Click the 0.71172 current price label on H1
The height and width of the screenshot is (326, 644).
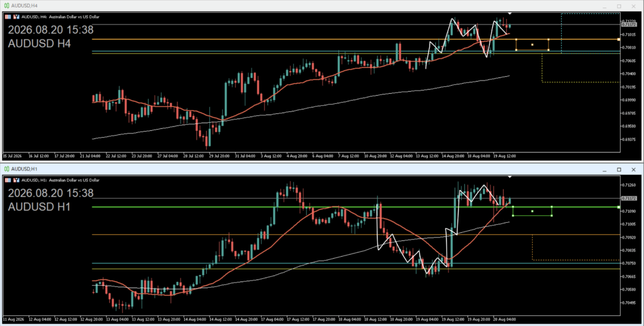tap(628, 198)
